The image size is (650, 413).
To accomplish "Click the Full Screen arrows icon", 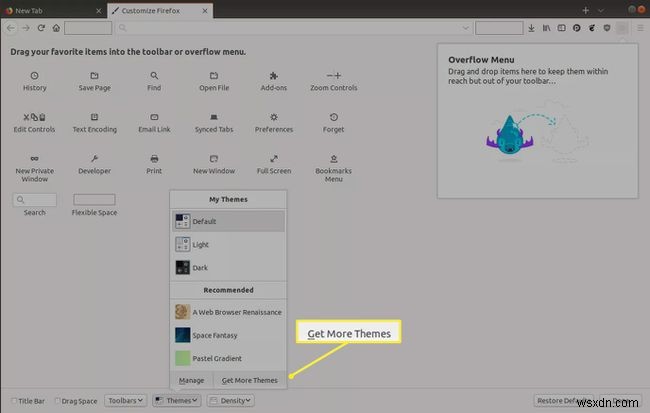I will (274, 158).
